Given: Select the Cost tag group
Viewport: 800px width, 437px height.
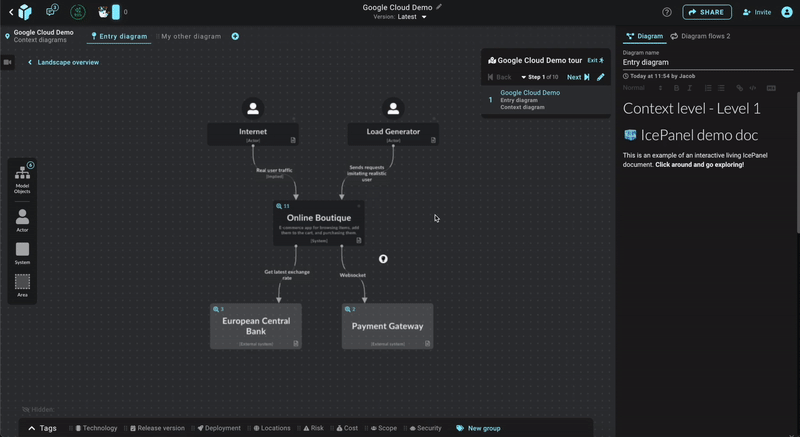Looking at the screenshot, I should pos(347,428).
